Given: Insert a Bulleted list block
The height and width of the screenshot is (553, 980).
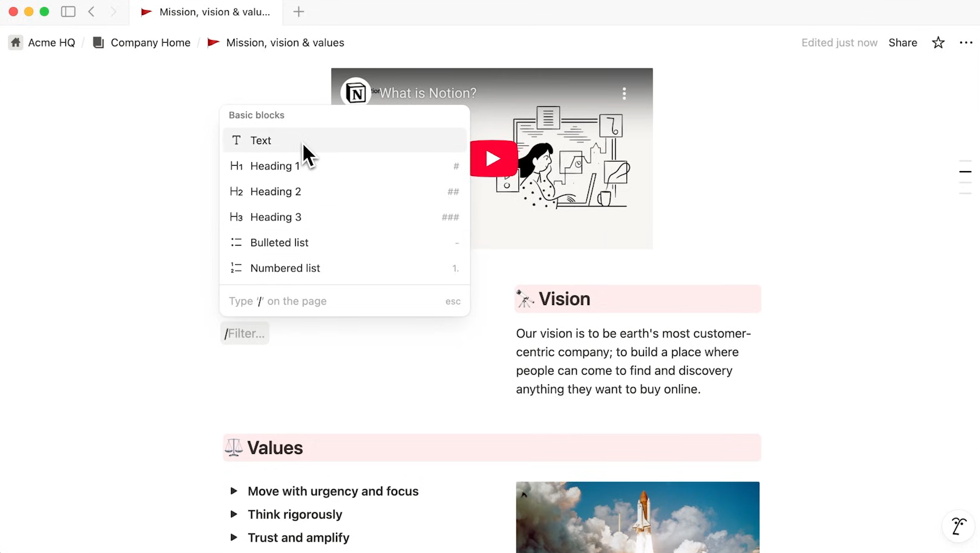Looking at the screenshot, I should click(344, 243).
